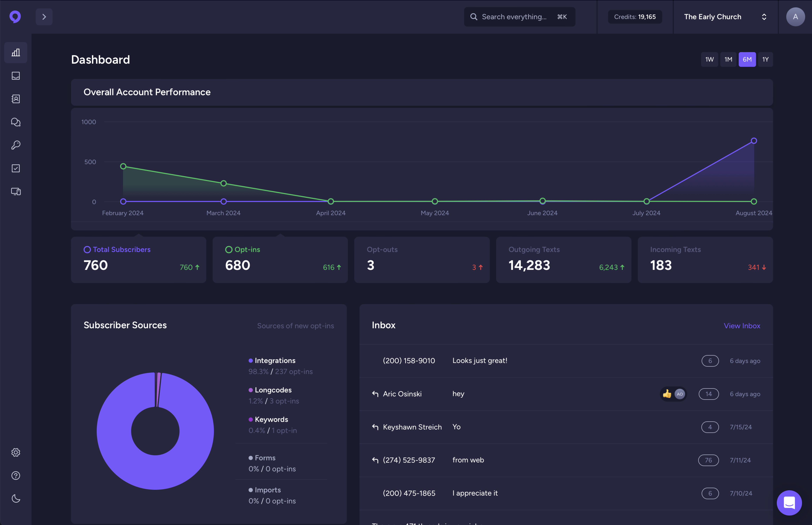Switch to the 1W time range
The width and height of the screenshot is (812, 525).
tap(709, 60)
